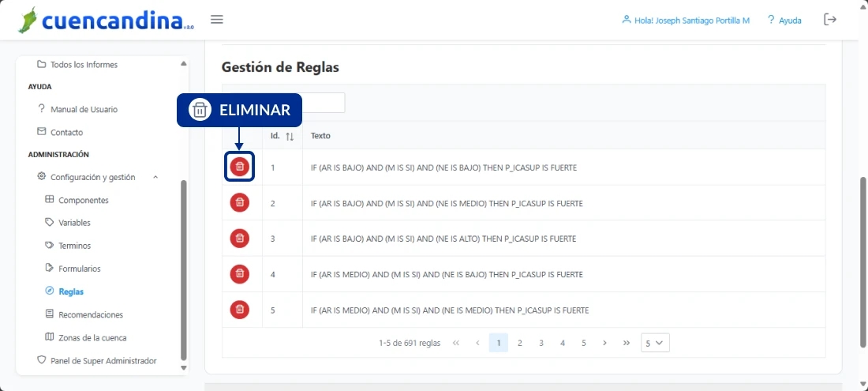Delete rule 1 with red trash icon
Screen dimensions: 868x391
click(240, 167)
